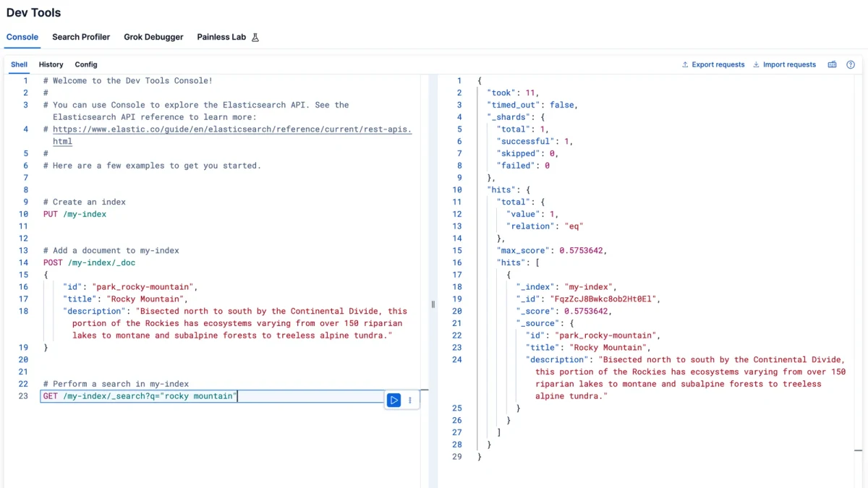Click the "_shards": { response line
The image size is (868, 488).
[x=516, y=116]
